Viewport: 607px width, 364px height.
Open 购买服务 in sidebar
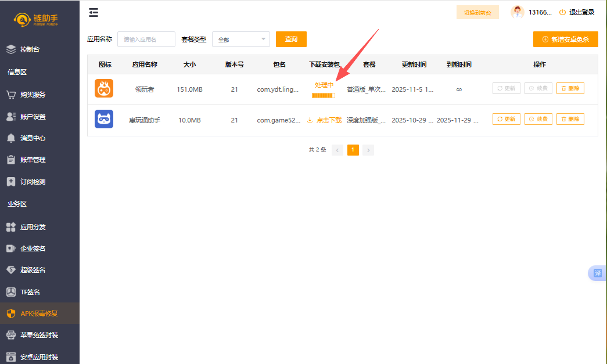[33, 95]
